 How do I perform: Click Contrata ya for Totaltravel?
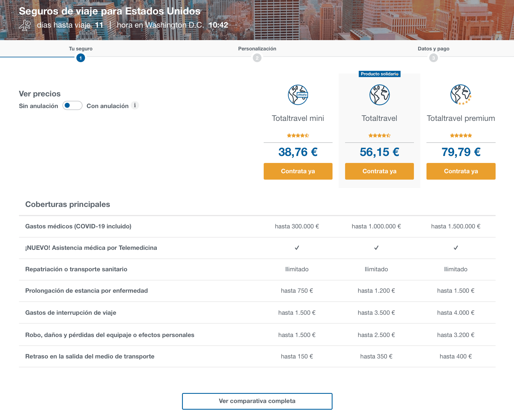[x=379, y=171]
